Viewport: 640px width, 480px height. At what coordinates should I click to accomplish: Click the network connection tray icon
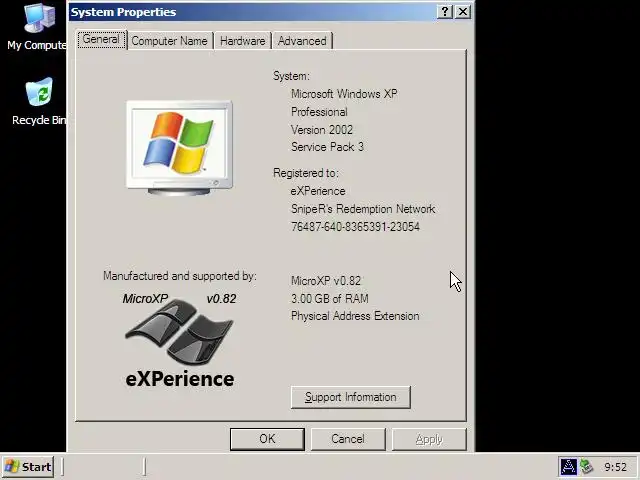586,467
